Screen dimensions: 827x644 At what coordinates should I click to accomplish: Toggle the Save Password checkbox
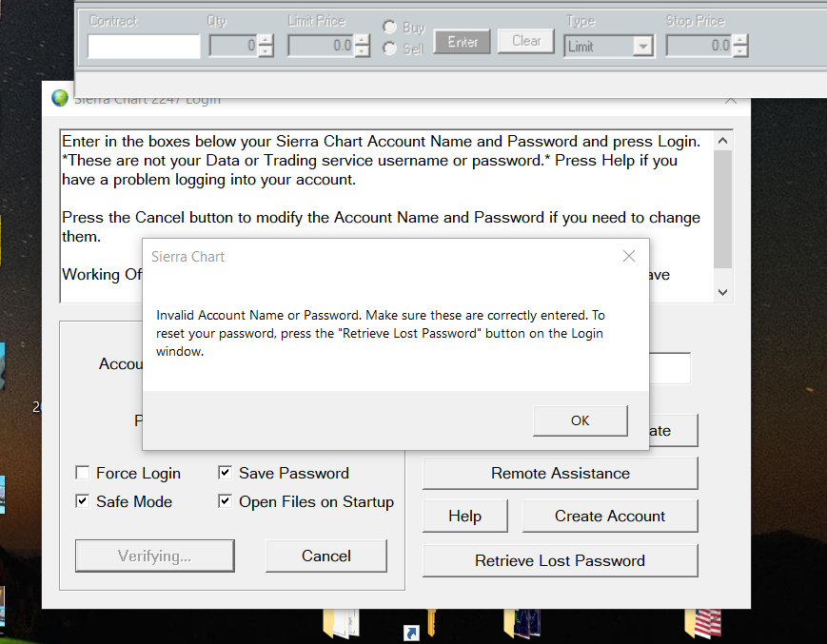click(x=226, y=473)
